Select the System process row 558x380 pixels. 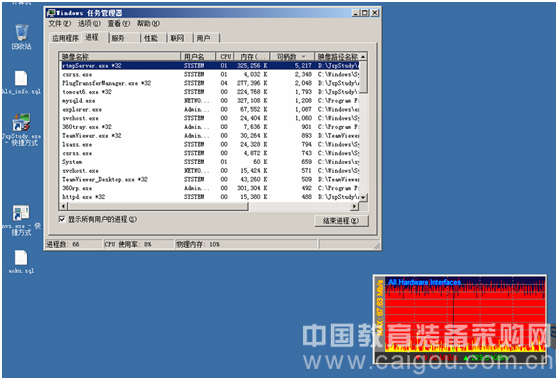click(210, 162)
